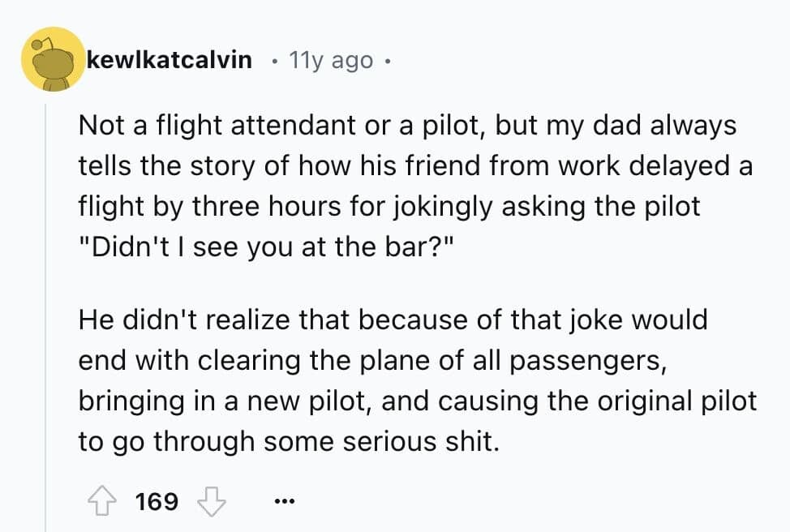Click the three-dot overflow icon below the comment

coord(283,500)
